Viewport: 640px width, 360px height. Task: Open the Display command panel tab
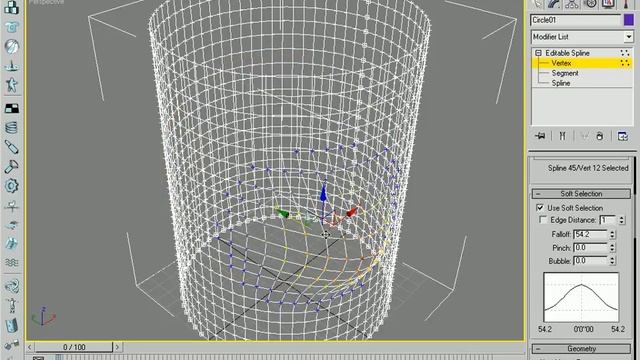point(608,4)
